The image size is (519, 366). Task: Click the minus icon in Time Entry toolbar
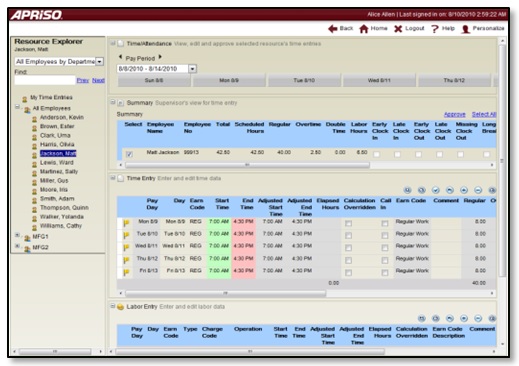[478, 190]
